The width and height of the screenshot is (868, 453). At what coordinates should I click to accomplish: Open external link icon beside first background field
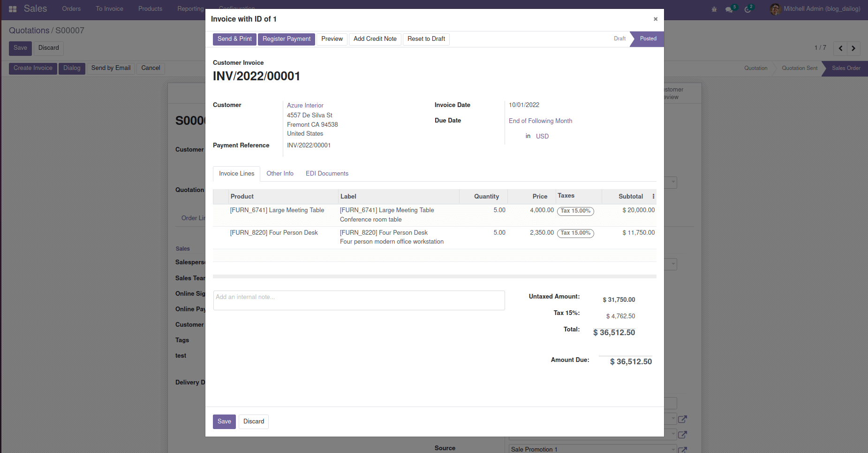683,419
